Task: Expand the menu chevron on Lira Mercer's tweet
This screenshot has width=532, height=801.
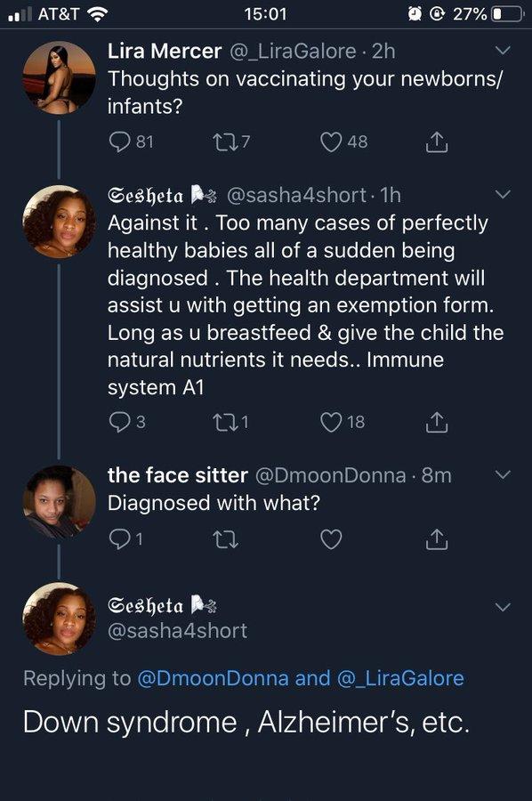Action: point(502,51)
